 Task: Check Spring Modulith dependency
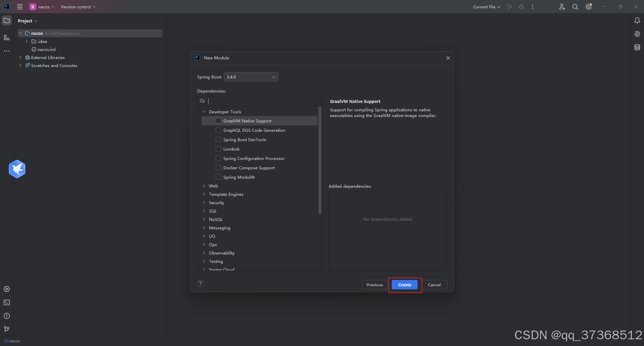(218, 177)
